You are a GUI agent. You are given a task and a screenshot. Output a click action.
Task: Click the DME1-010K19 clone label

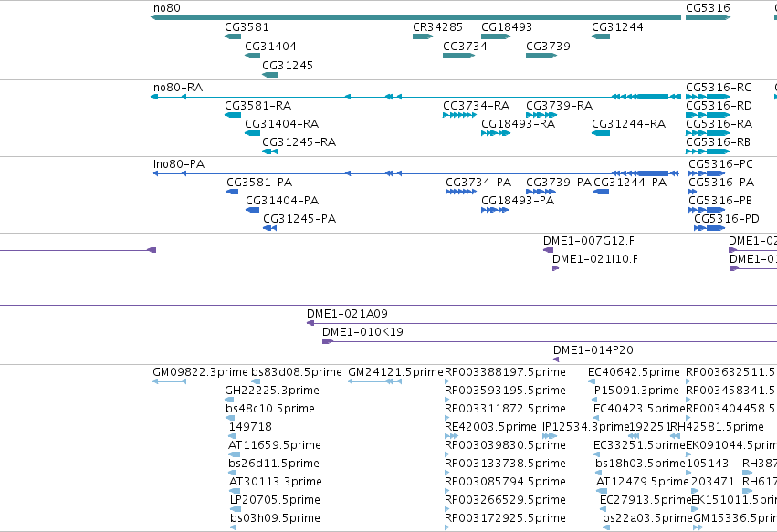[x=362, y=332]
